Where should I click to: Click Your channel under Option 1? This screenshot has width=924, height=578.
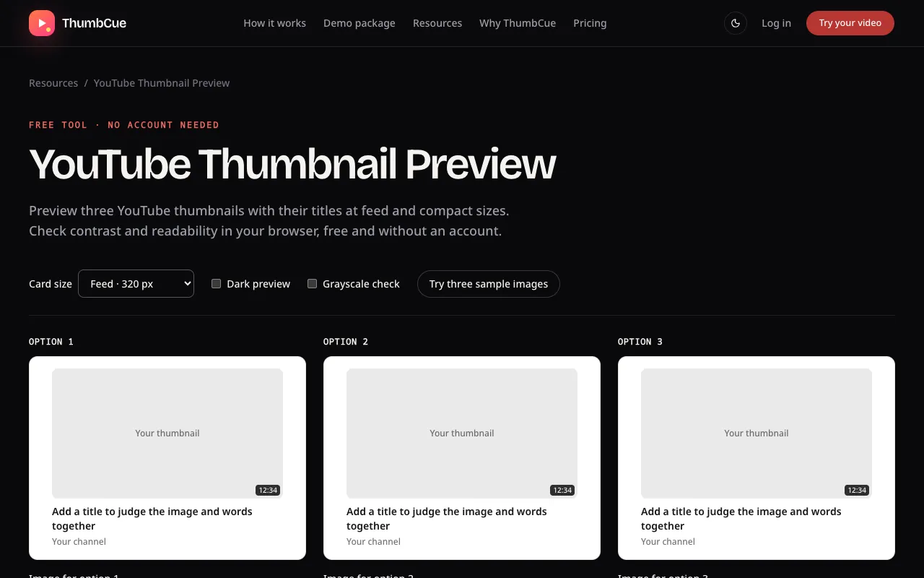click(x=79, y=542)
